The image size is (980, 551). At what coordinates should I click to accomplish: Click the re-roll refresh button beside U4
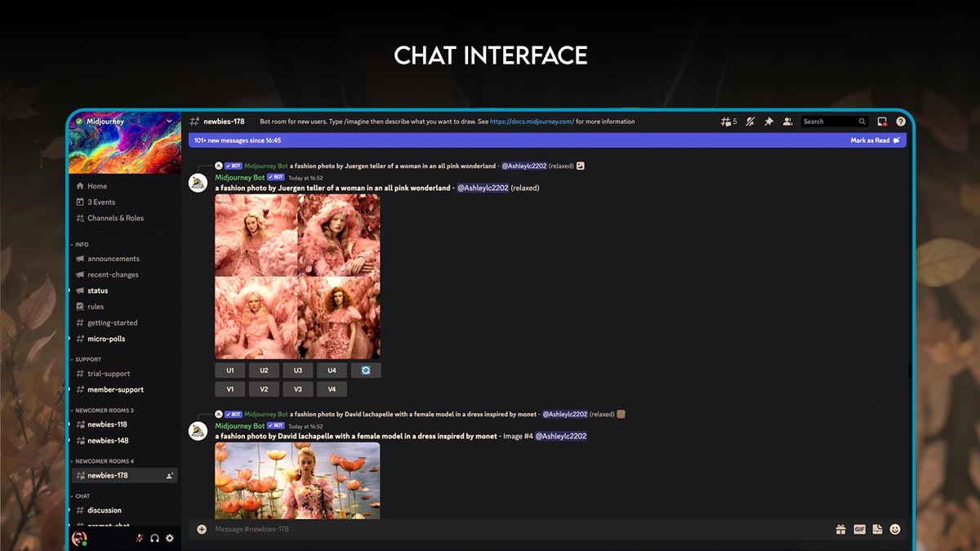(x=366, y=371)
